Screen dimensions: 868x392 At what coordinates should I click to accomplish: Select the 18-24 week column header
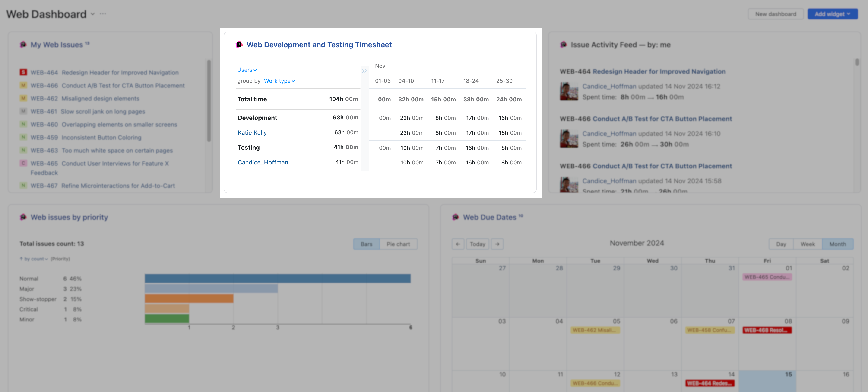point(471,81)
